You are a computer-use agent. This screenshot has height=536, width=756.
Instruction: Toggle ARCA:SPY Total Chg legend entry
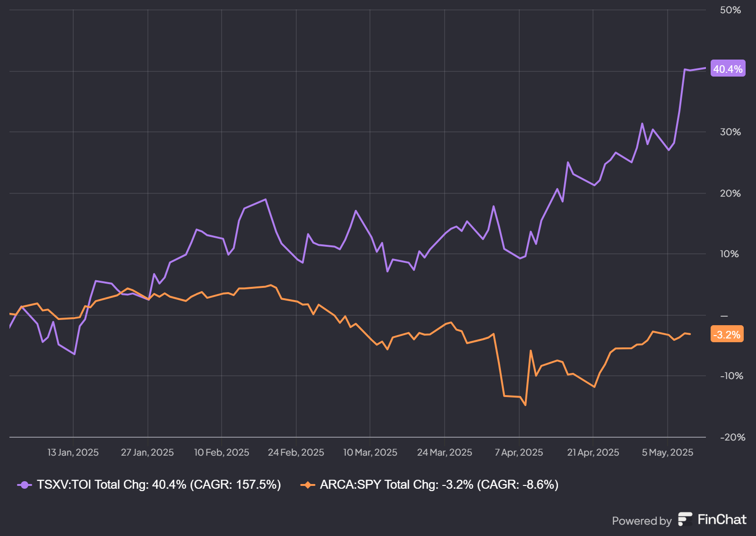430,485
